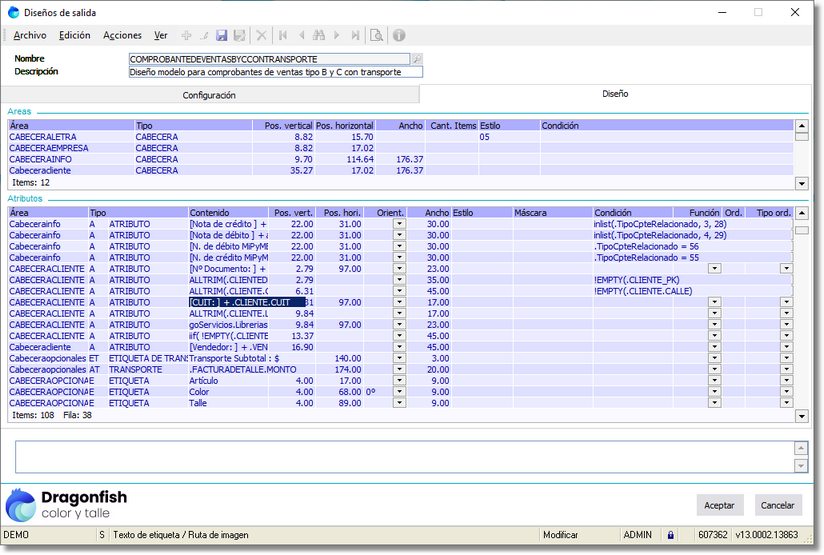
Task: Click the Nombre input field
Action: coord(269,59)
